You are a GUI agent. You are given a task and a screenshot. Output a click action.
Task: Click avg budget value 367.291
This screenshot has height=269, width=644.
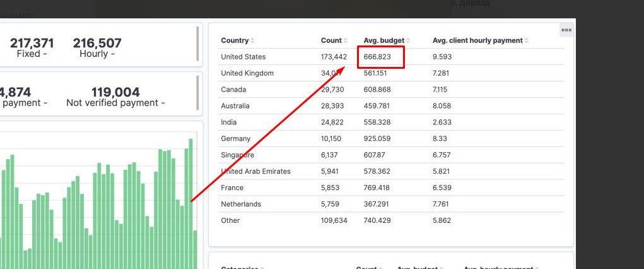coord(376,204)
